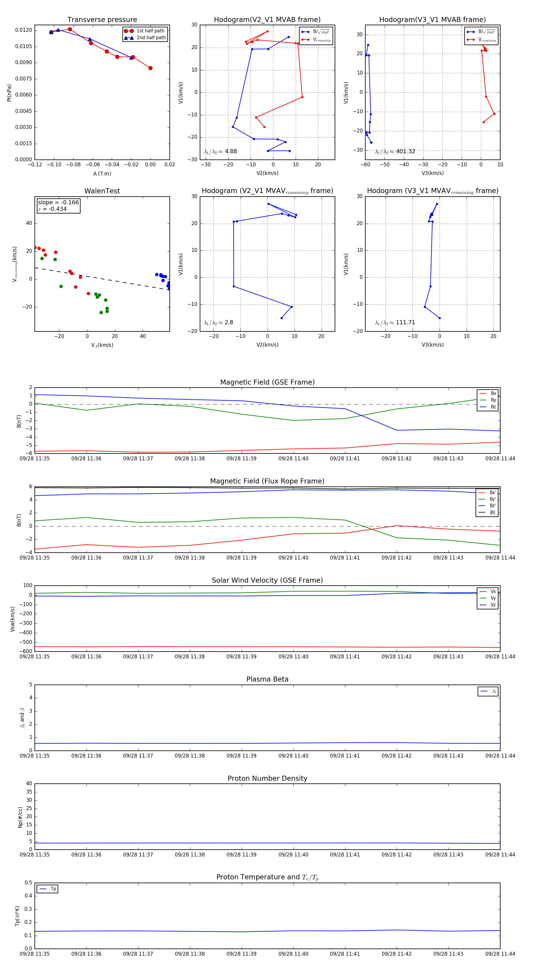Click the "Proton Temperature and Te/Tp" title

[267, 877]
